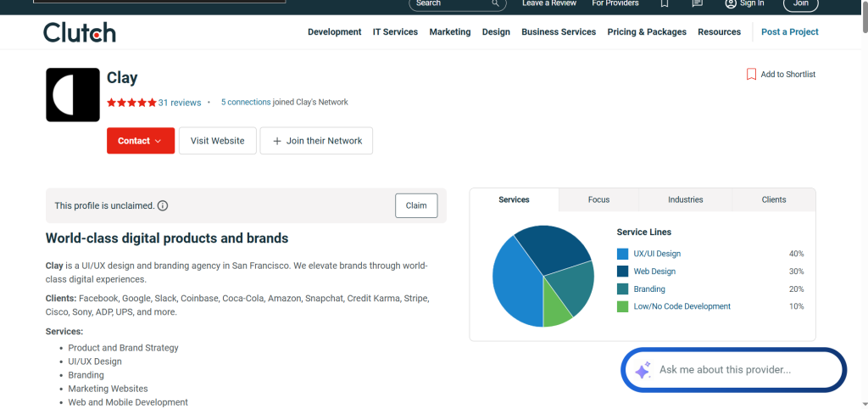Click the Sign In user icon

(x=731, y=3)
